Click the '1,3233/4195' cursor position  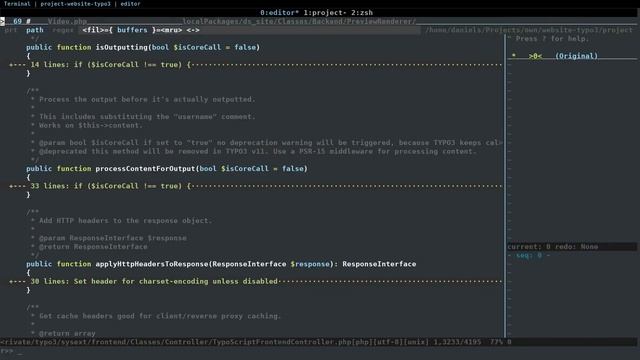click(x=457, y=342)
